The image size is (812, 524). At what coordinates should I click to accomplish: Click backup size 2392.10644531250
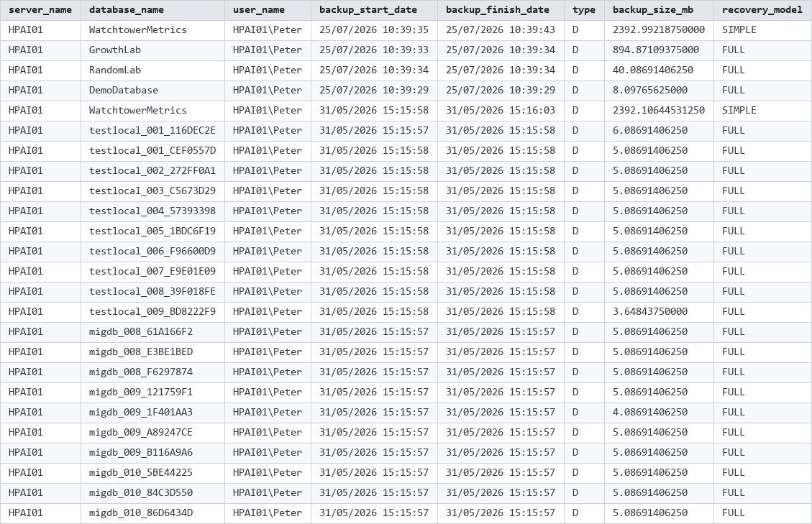pos(660,110)
